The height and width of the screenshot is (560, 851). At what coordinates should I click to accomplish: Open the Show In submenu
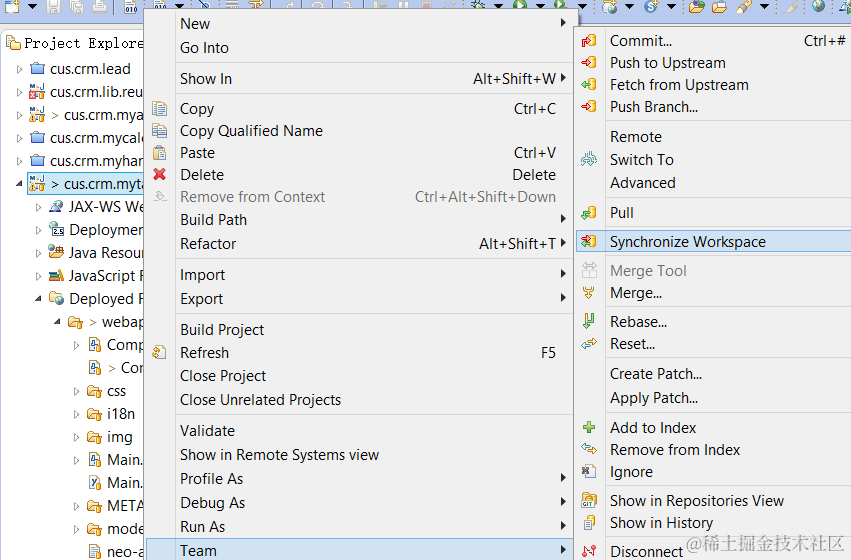(374, 79)
